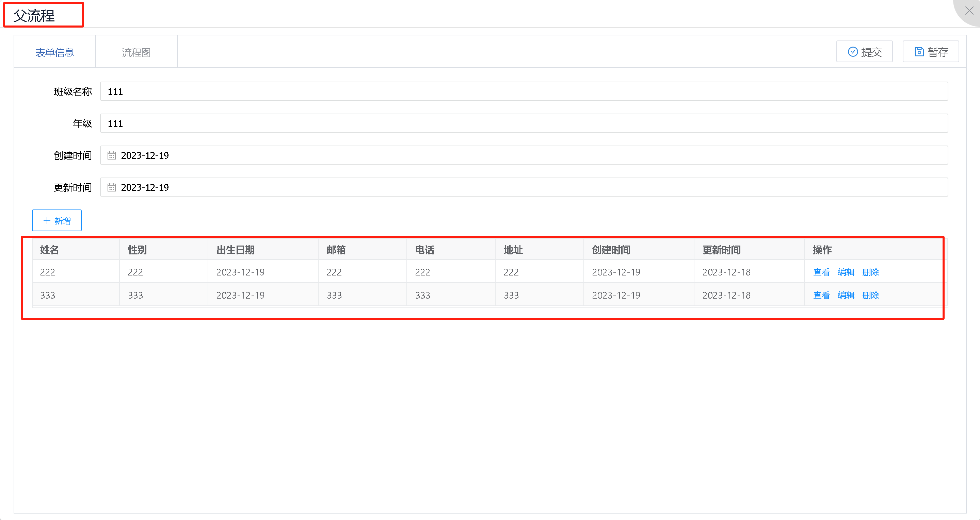980x520 pixels.
Task: Click 查看 link for row 222
Action: click(821, 272)
